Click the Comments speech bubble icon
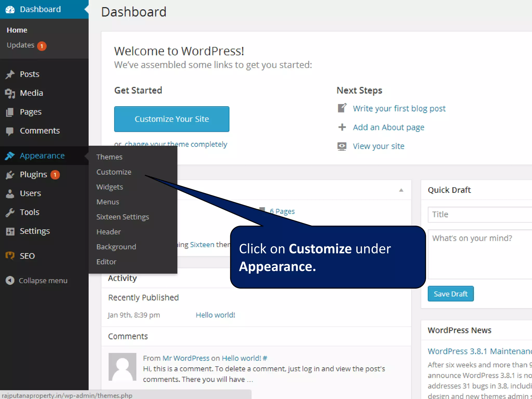This screenshot has height=399, width=532. [10, 131]
